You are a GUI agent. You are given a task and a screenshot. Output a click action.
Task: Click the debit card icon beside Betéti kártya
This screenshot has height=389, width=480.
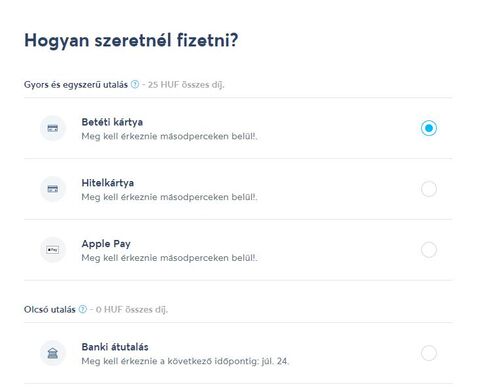click(x=53, y=128)
